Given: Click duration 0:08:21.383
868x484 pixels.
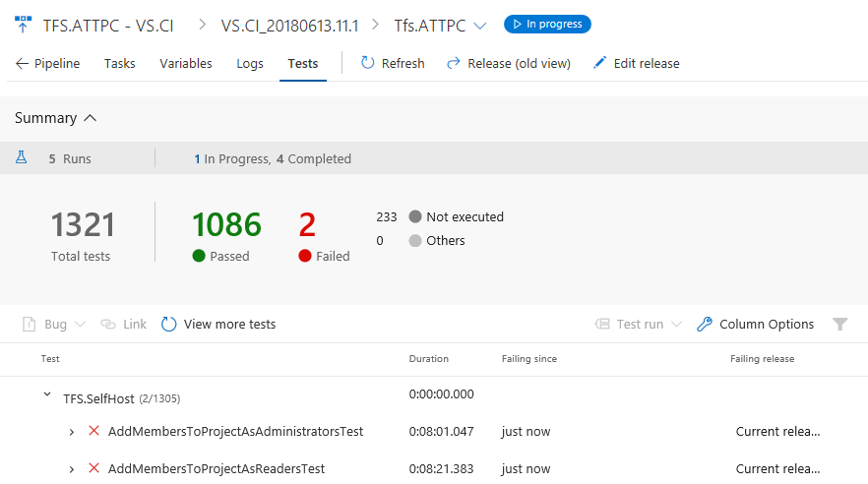Looking at the screenshot, I should (x=441, y=469).
